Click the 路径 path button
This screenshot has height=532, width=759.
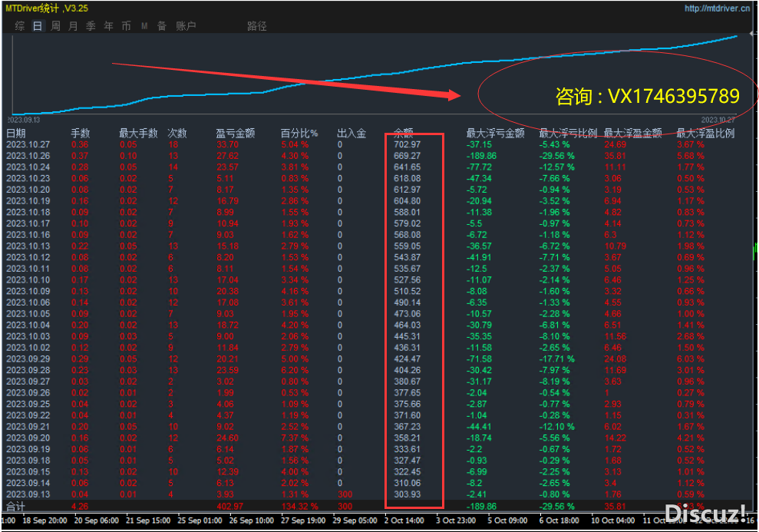256,26
